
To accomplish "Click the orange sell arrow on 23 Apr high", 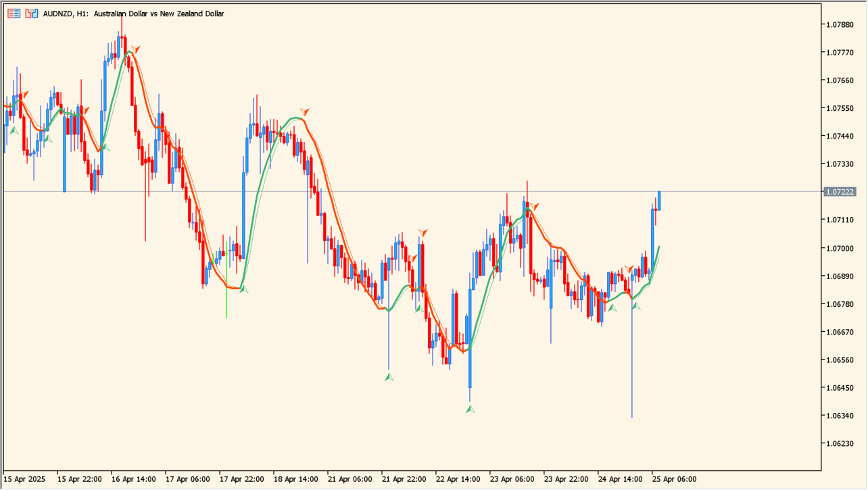I will pyautogui.click(x=534, y=206).
